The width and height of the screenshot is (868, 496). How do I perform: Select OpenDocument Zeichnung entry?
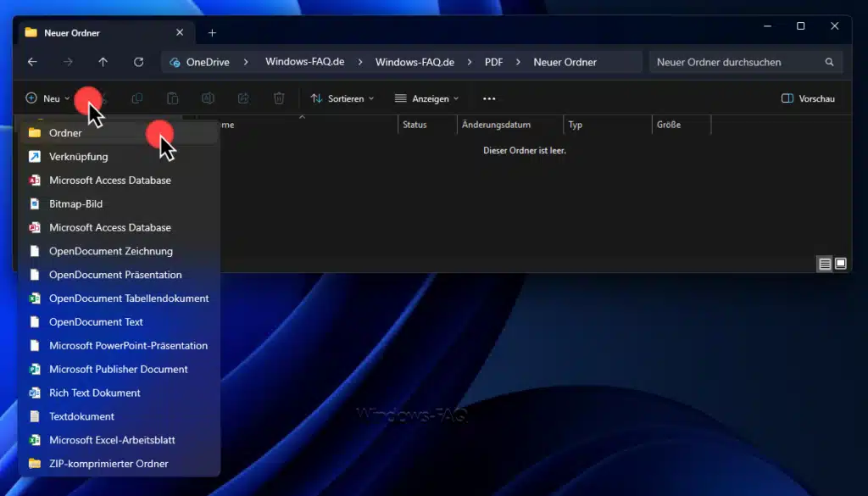[x=119, y=251]
